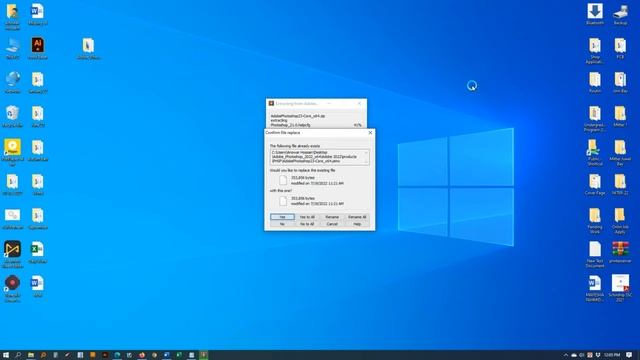
Task: Click the No to All button
Action: click(307, 224)
